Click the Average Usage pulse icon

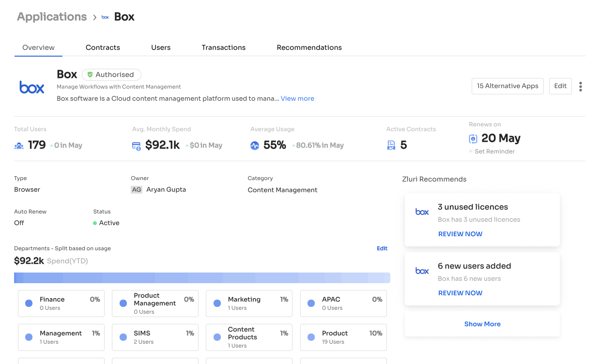255,145
